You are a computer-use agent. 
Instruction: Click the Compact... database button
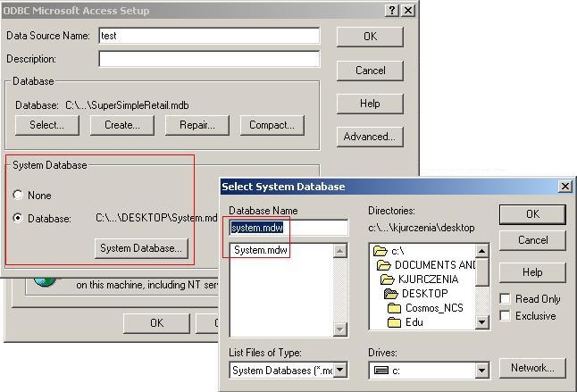coord(272,125)
